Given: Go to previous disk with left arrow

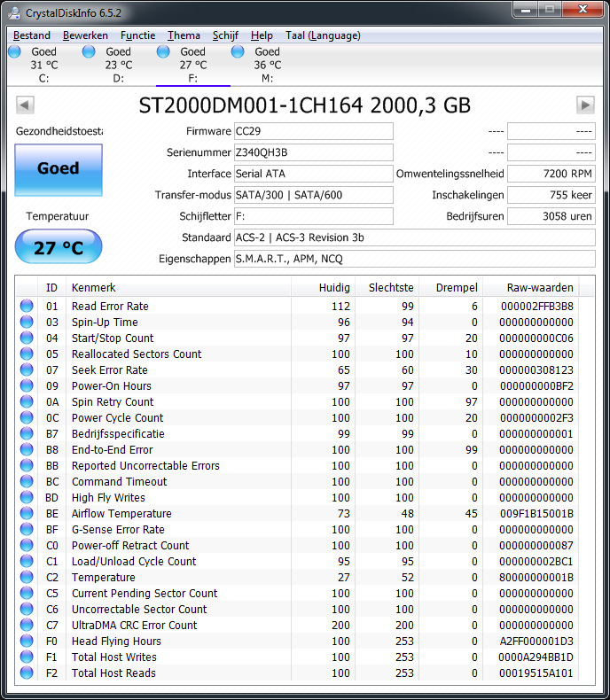Looking at the screenshot, I should tap(25, 105).
